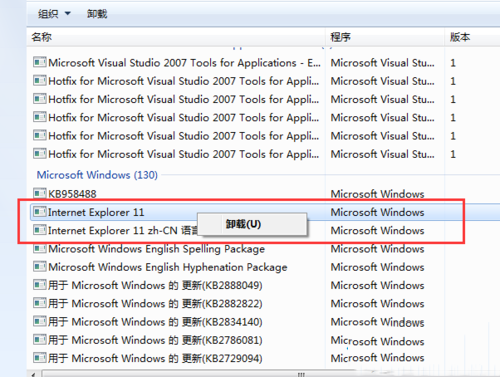Click the Visual Studio 2007 Tools icon
The width and height of the screenshot is (500, 377).
tap(40, 62)
